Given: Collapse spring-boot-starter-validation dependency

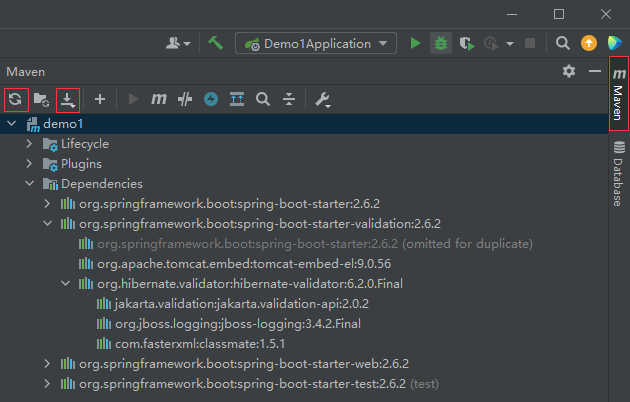Looking at the screenshot, I should [47, 223].
